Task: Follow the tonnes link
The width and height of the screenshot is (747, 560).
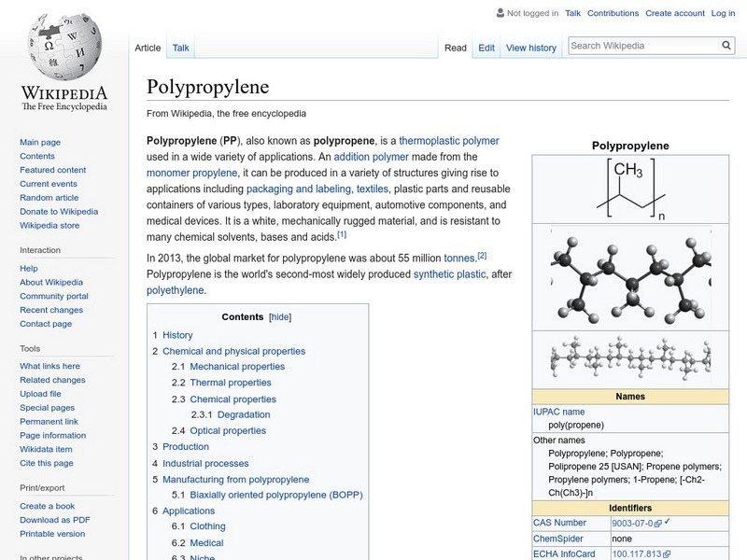Action: [459, 259]
